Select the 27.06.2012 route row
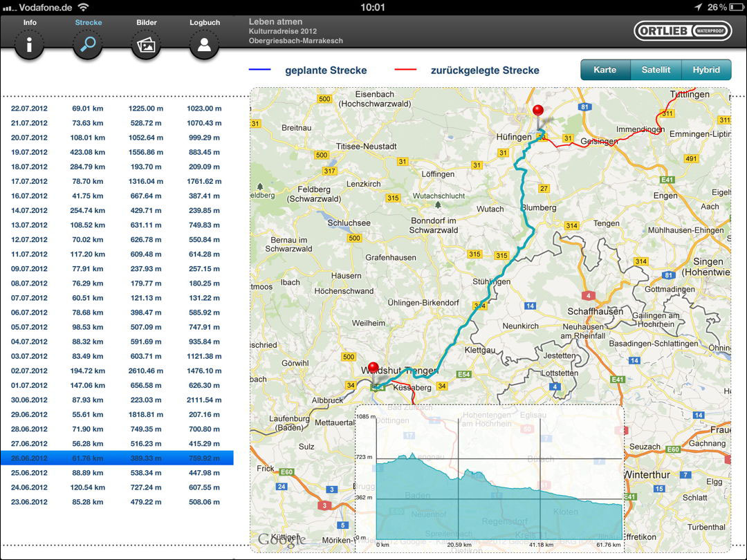 pyautogui.click(x=117, y=443)
